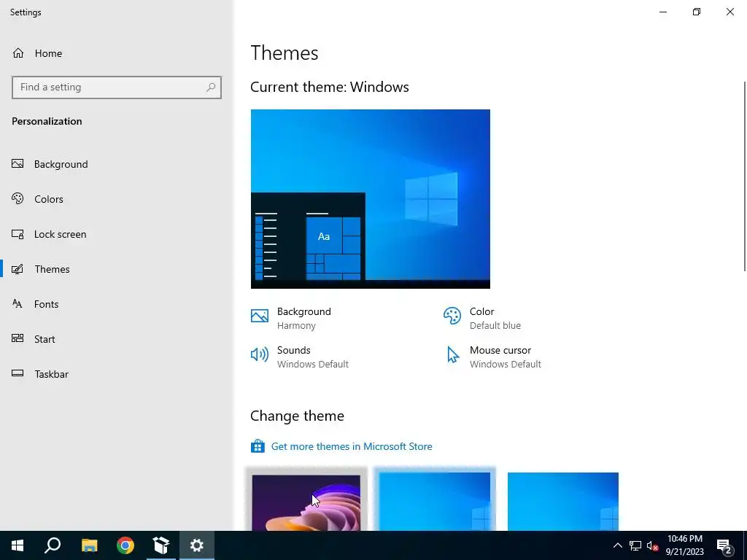Click the network tray icon

click(x=635, y=545)
